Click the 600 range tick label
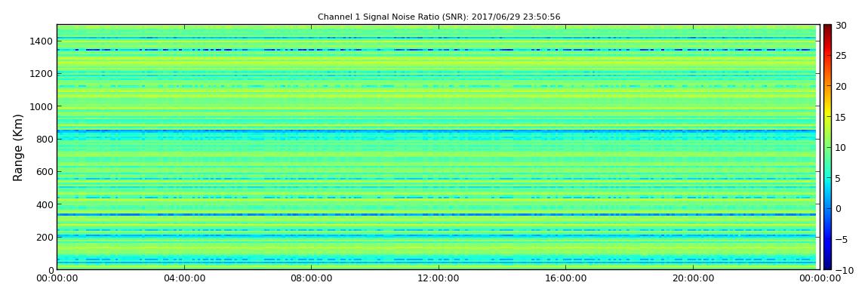This screenshot has height=307, width=868. click(45, 171)
